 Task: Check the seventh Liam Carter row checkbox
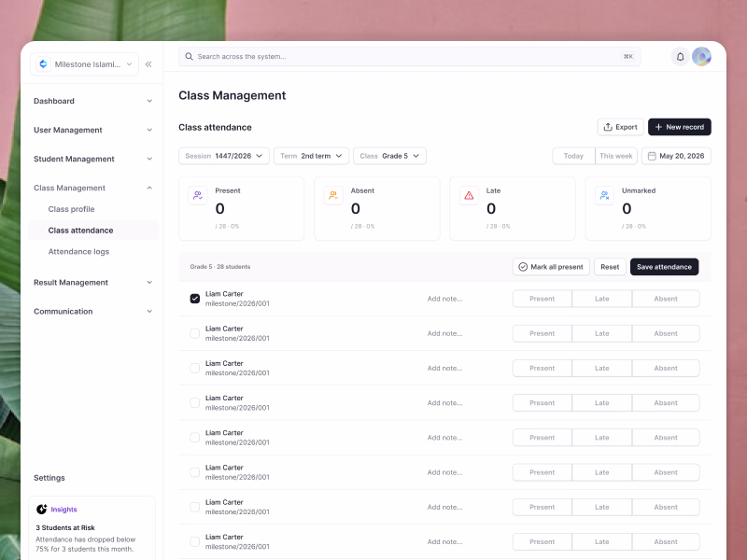point(195,507)
